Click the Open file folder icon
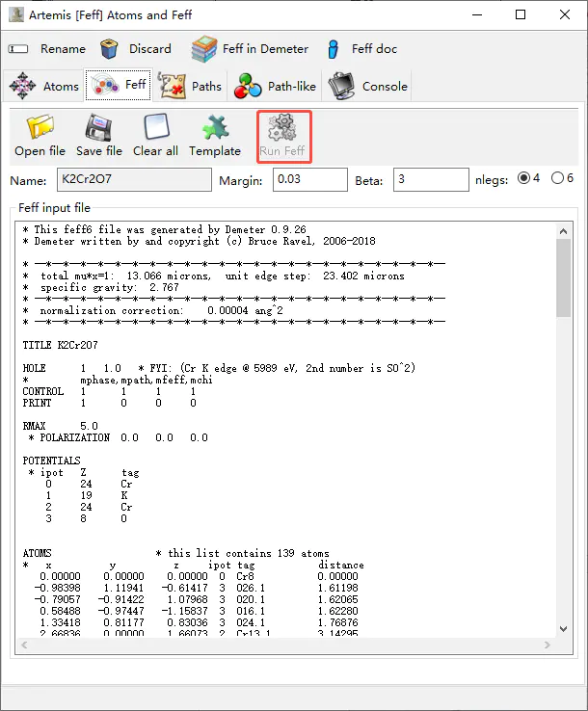The image size is (588, 711). (40, 127)
